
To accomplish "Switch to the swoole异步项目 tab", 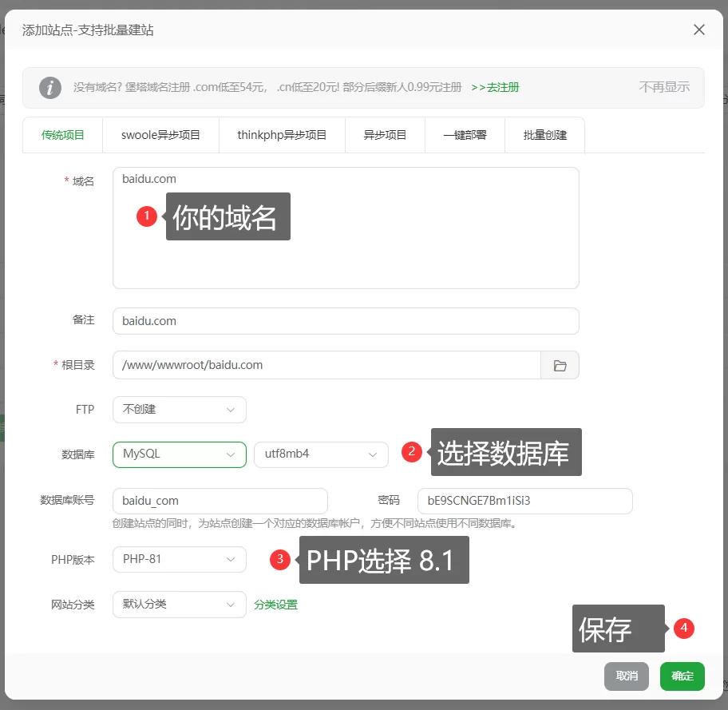I will pyautogui.click(x=160, y=134).
